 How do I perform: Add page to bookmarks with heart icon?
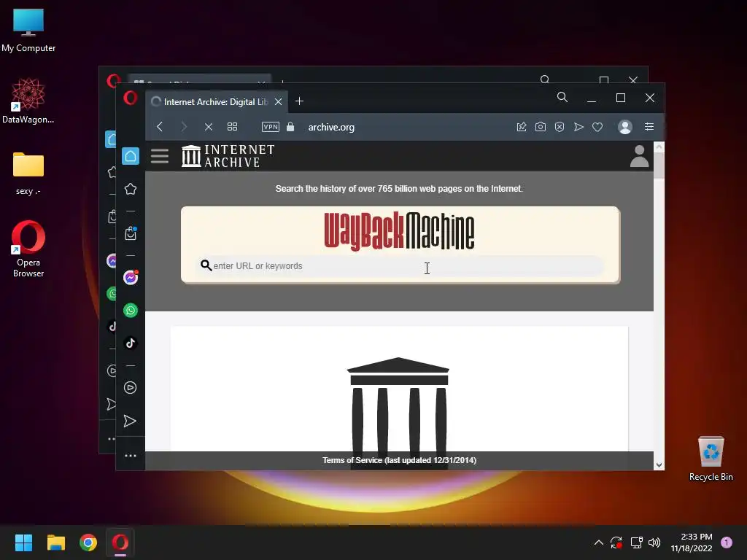pos(597,127)
